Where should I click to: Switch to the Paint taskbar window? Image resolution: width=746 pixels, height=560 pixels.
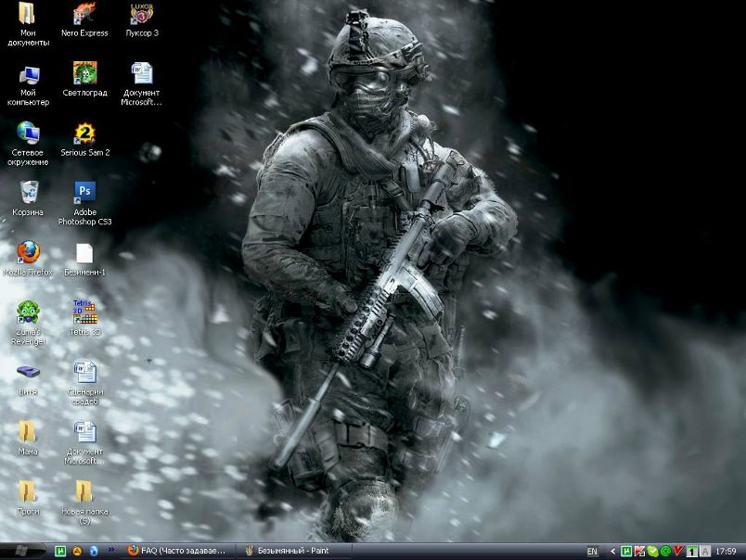288,551
